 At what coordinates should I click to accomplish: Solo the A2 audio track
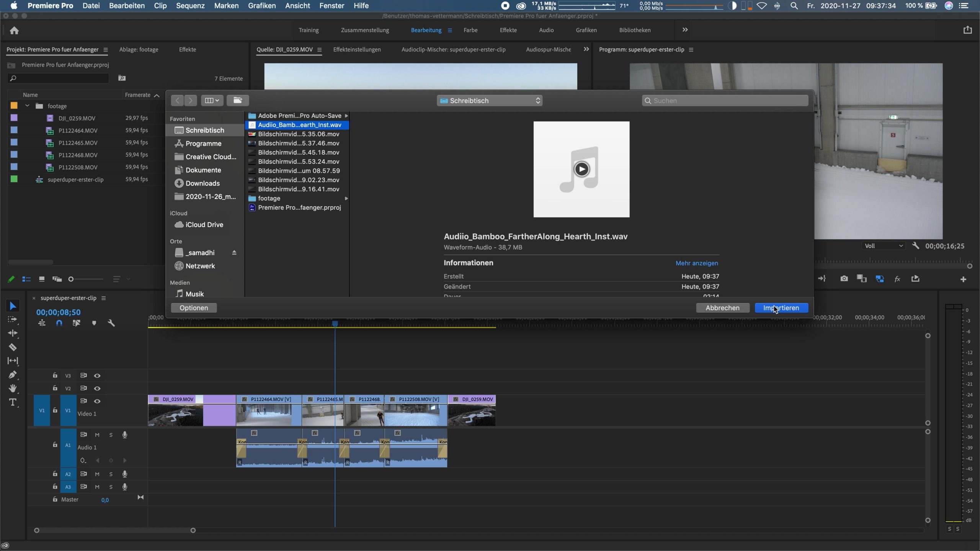pos(111,474)
